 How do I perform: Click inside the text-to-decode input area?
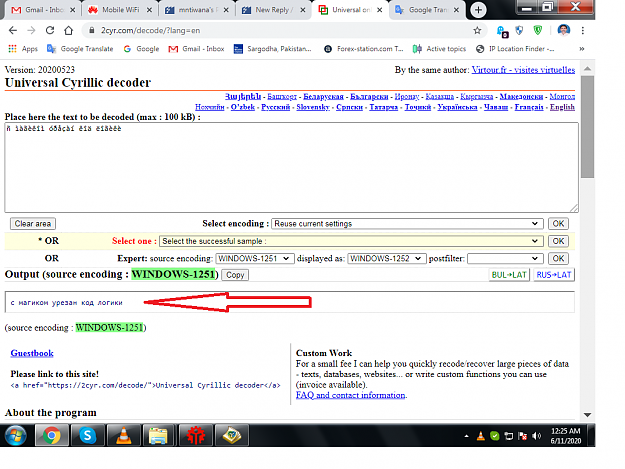(291, 167)
